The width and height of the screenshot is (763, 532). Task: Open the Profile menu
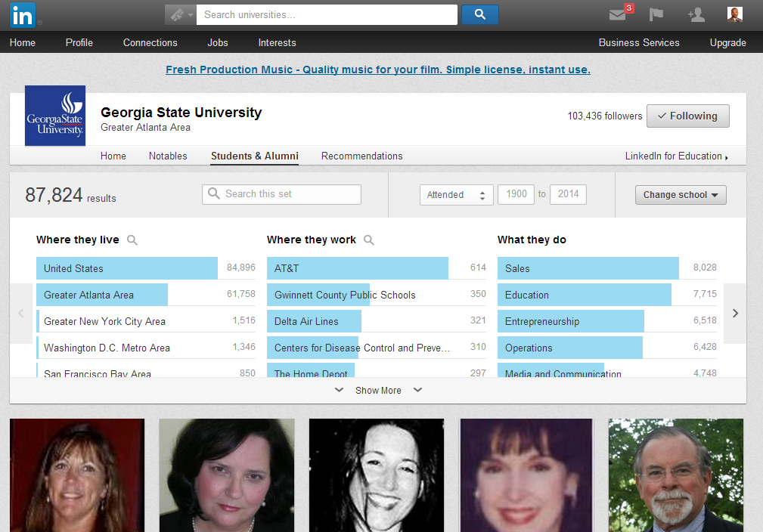pos(79,43)
